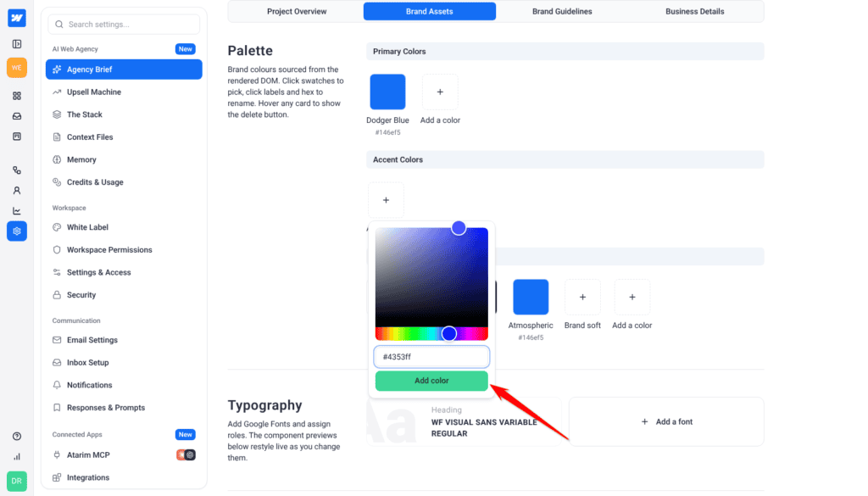Open Integrations in Connected Apps
The width and height of the screenshot is (868, 496).
[x=124, y=477]
